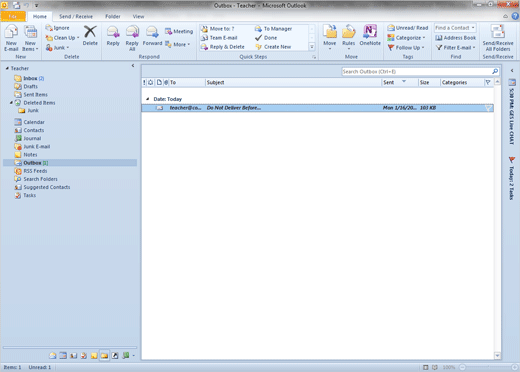Click the Delete X icon
The image size is (520, 372).
[x=90, y=32]
